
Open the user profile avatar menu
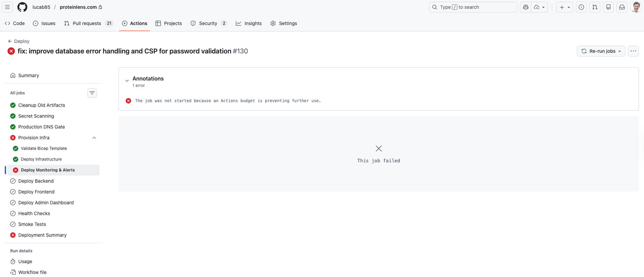(x=636, y=7)
